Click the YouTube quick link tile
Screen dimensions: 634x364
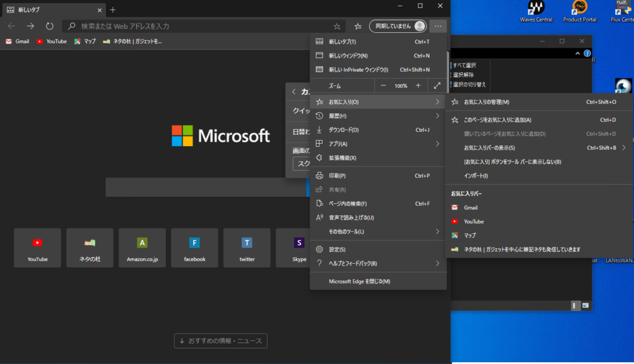pyautogui.click(x=38, y=248)
